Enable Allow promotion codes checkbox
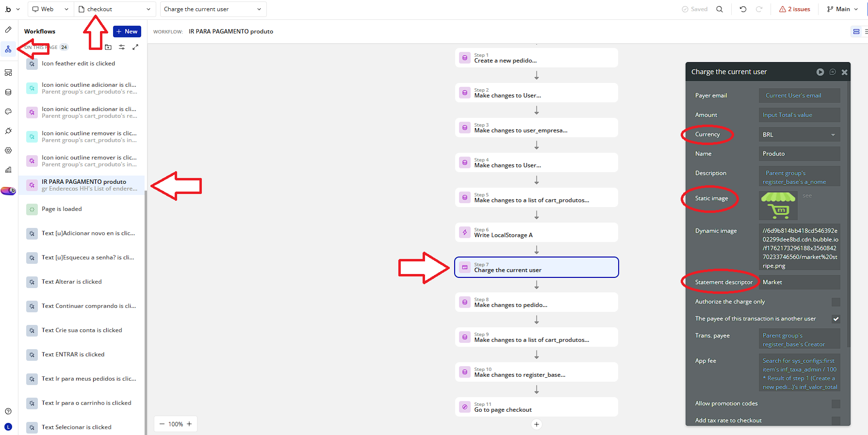This screenshot has width=868, height=435. (835, 404)
